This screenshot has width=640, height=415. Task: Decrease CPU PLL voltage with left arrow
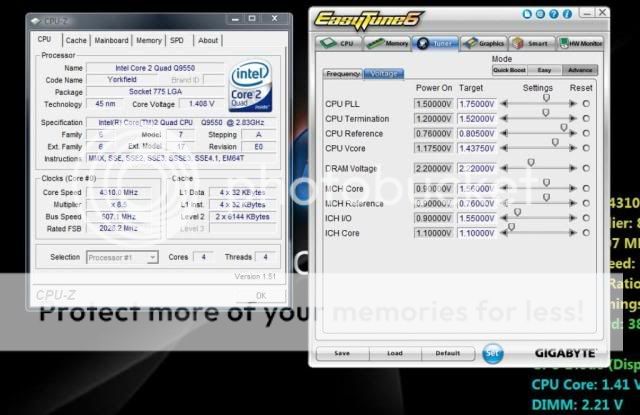point(504,104)
